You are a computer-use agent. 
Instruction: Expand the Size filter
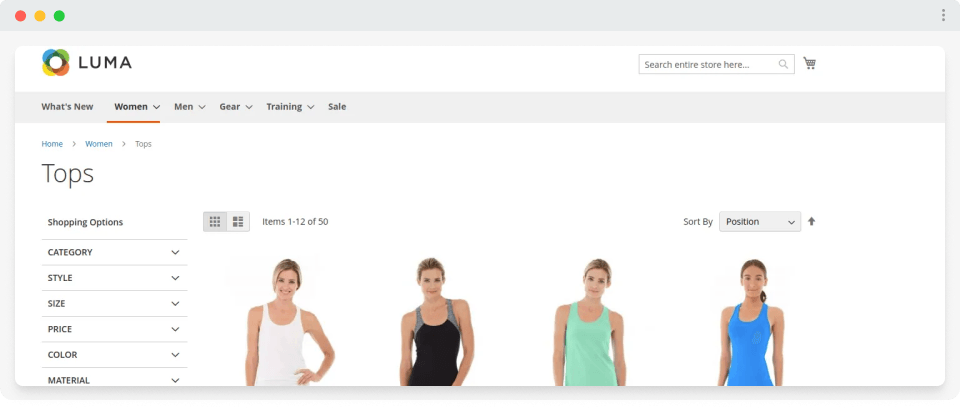point(115,303)
